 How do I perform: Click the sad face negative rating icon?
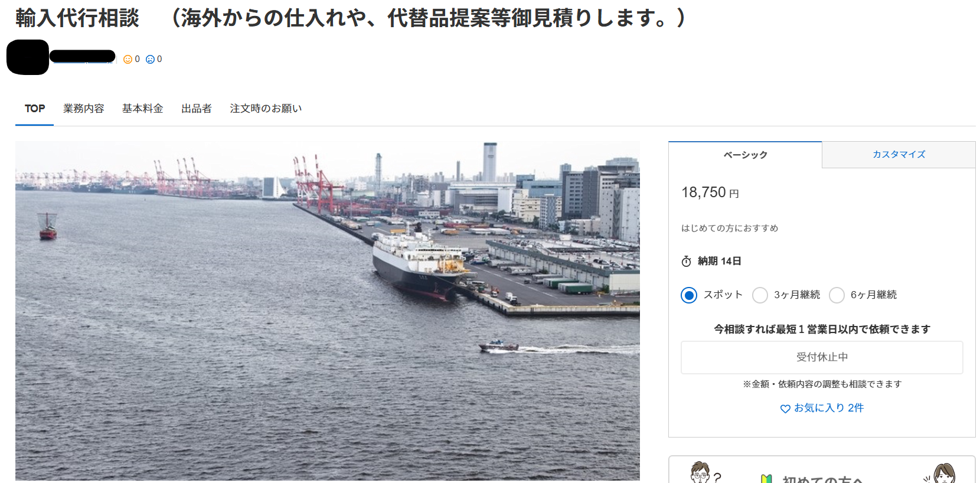coord(150,59)
